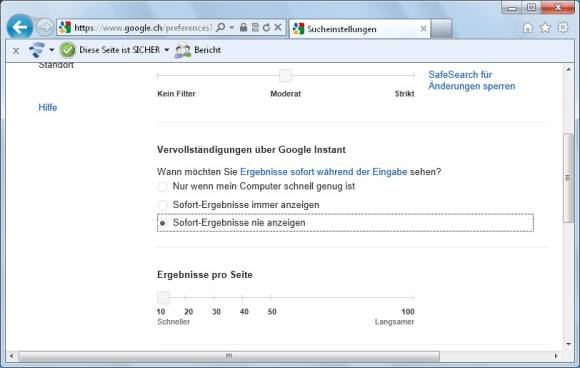The height and width of the screenshot is (368, 580).
Task: Click the vertical scrollbar down arrow
Action: tap(569, 344)
